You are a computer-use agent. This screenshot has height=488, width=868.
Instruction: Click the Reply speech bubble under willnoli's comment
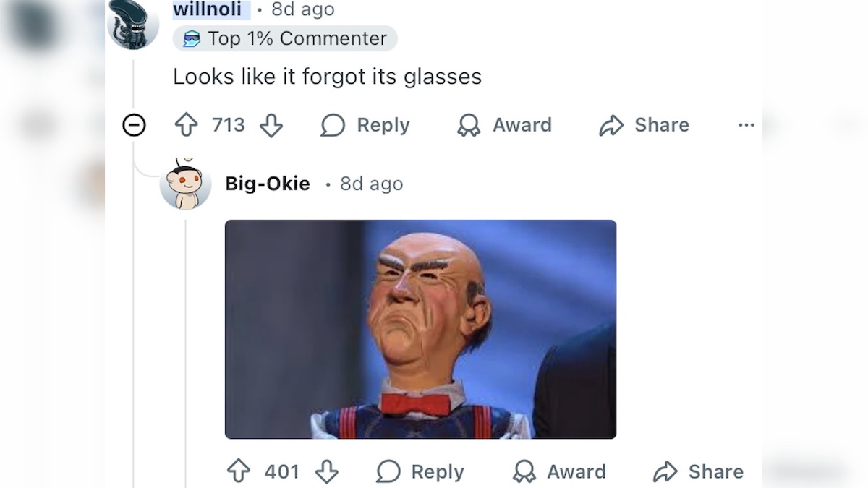tap(333, 126)
